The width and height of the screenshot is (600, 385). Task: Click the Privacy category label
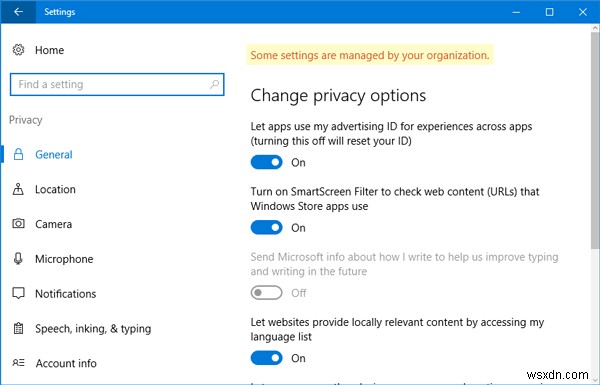26,120
